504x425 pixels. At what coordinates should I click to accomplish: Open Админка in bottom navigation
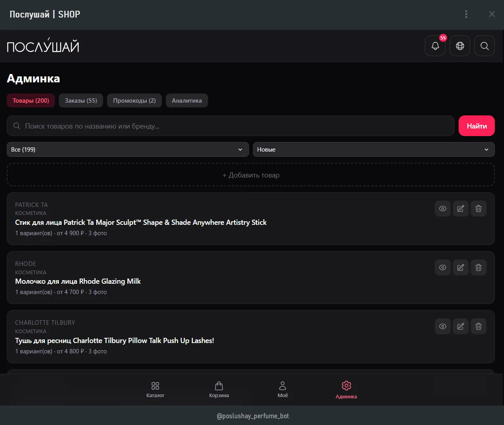coord(346,390)
